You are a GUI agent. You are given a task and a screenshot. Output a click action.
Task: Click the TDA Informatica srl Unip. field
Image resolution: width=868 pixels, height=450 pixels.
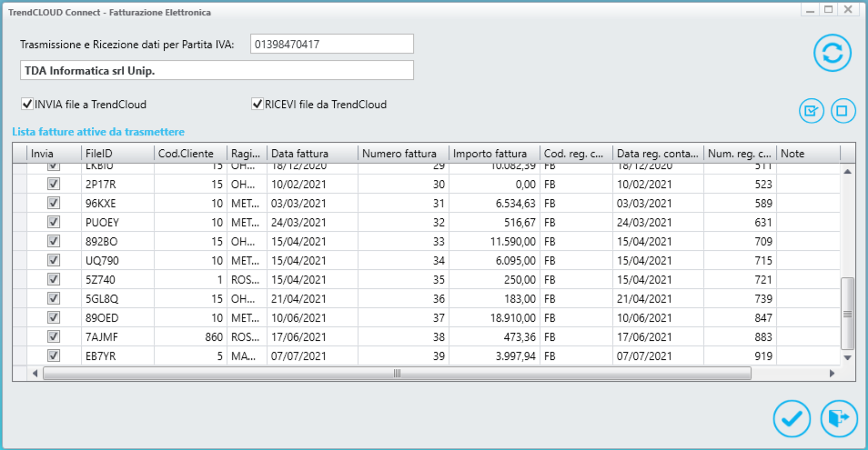[x=217, y=70]
